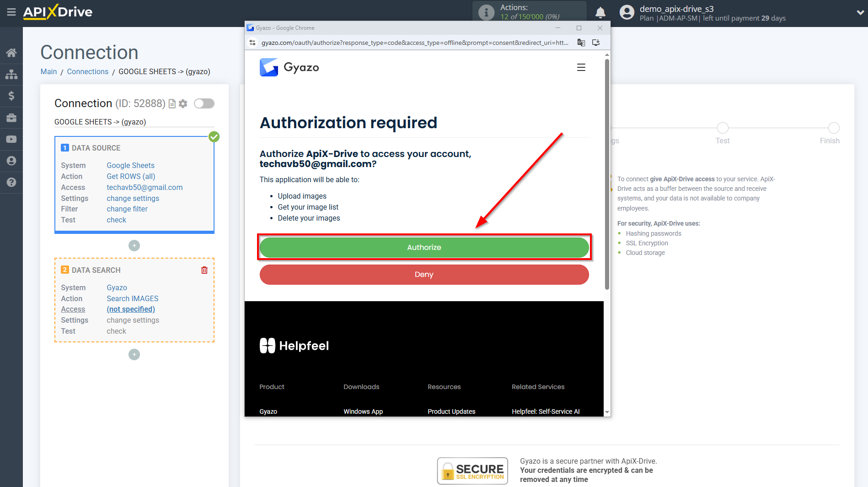Open the Gyazo hamburger menu

point(581,67)
